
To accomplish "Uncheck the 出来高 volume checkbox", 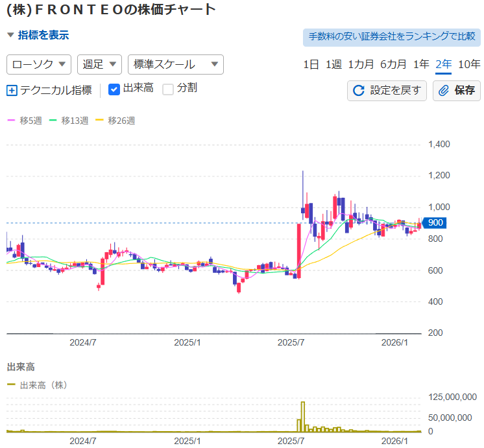I will [114, 89].
